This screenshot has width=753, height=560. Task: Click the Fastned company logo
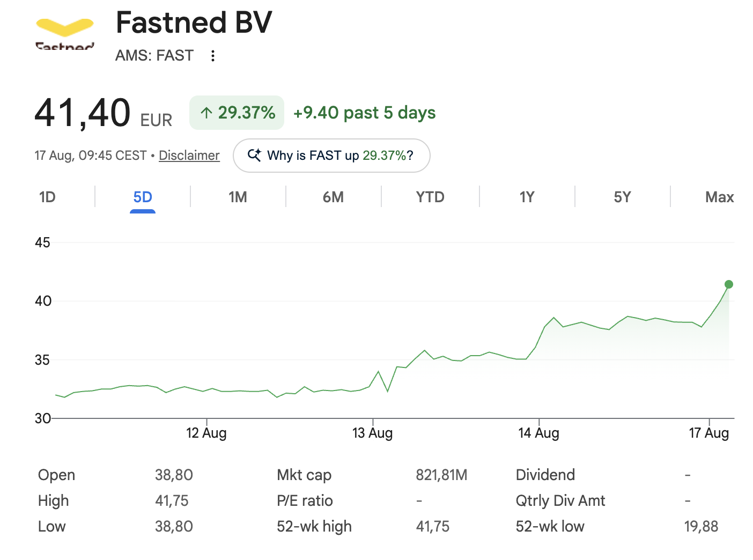65,34
